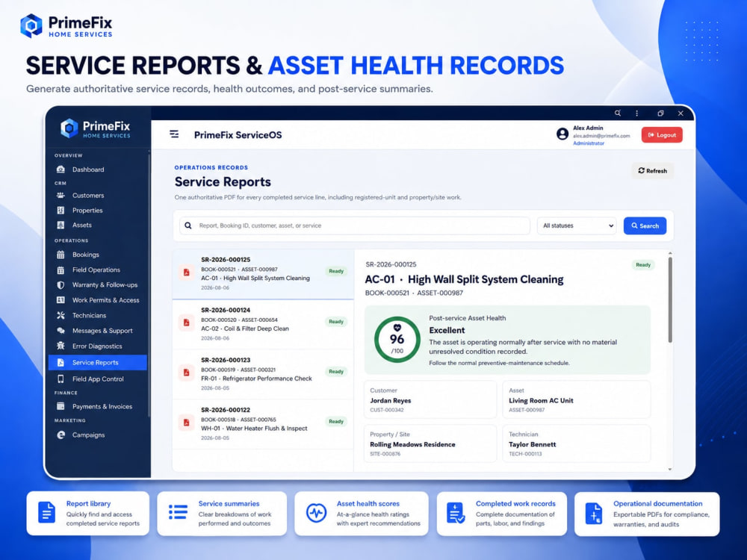Click the Service summaries list icon

[179, 512]
